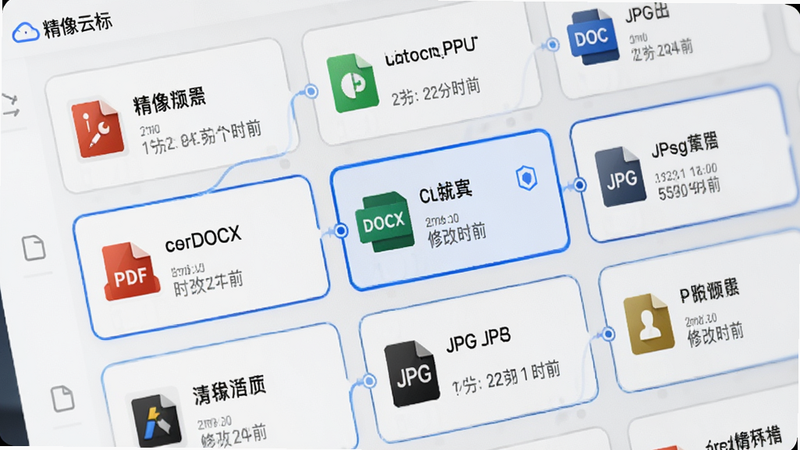This screenshot has height=450, width=800.
Task: Click the title text on the navy JPG card
Action: (x=684, y=145)
